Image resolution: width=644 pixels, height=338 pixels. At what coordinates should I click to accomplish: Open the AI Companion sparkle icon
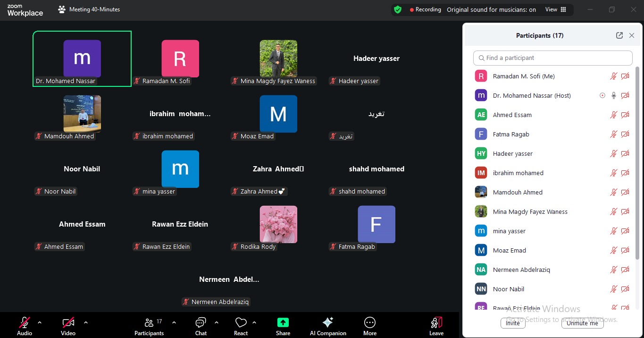(328, 323)
